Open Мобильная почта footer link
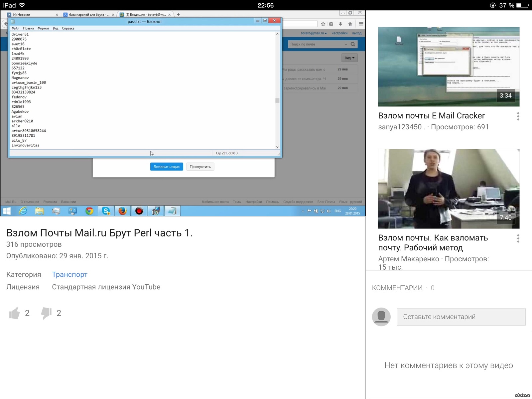 [x=215, y=202]
